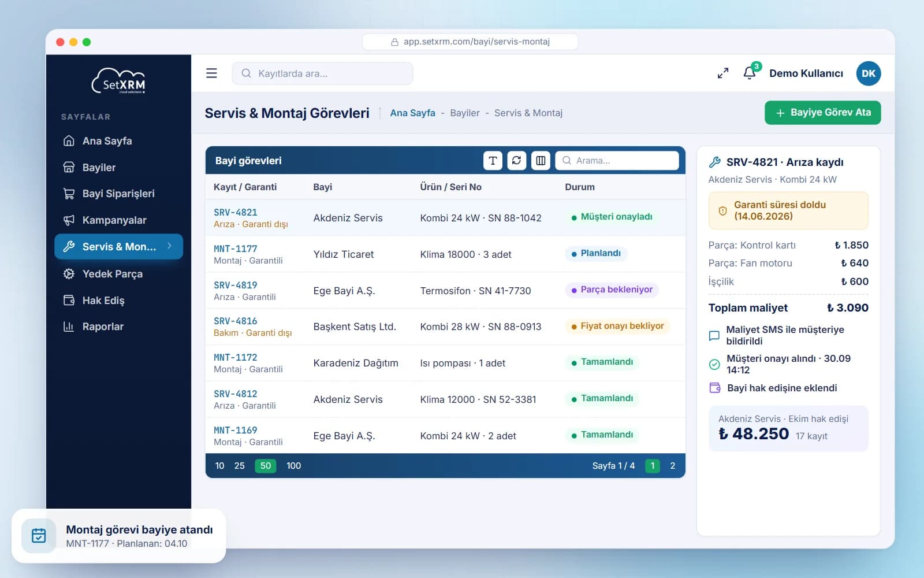Screen dimensions: 924x578
Task: Click the Ana Sayfa home icon in sidebar
Action: tap(69, 141)
